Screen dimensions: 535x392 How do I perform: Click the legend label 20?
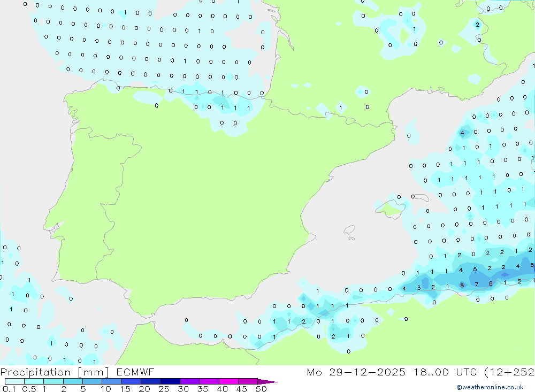coord(144,389)
